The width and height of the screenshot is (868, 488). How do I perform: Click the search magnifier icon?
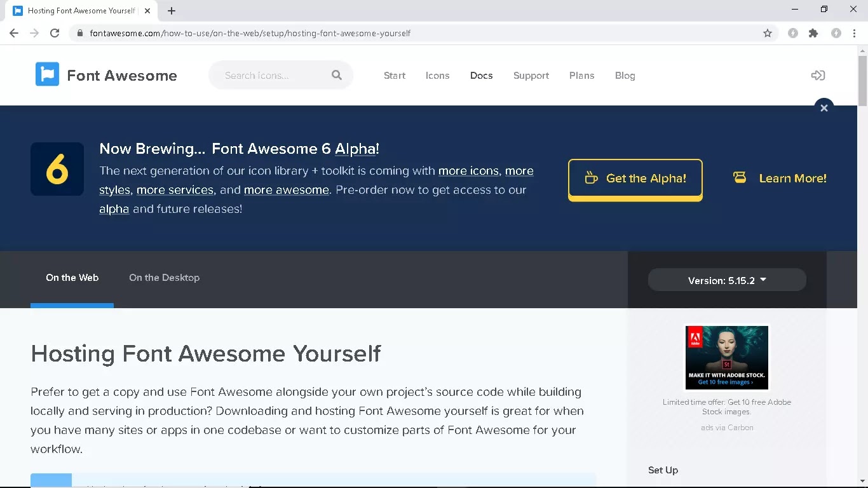[337, 75]
